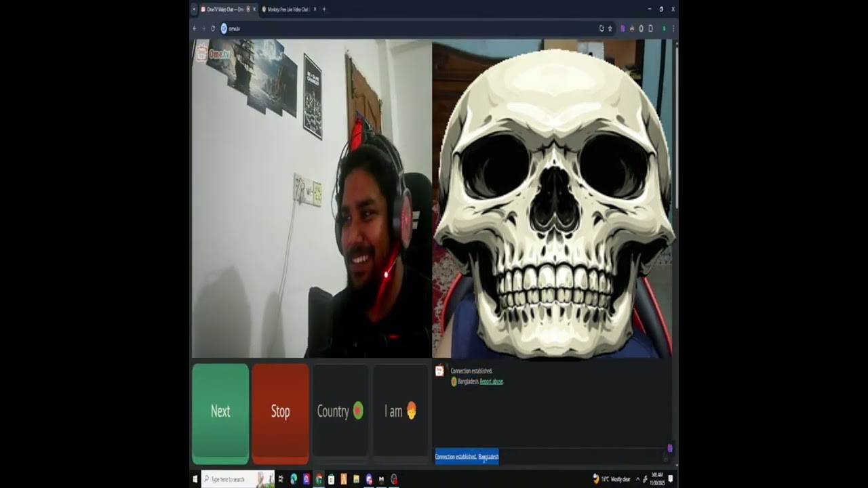Screen dimensions: 868x488
Task: Open the notification center icon
Action: [x=671, y=479]
